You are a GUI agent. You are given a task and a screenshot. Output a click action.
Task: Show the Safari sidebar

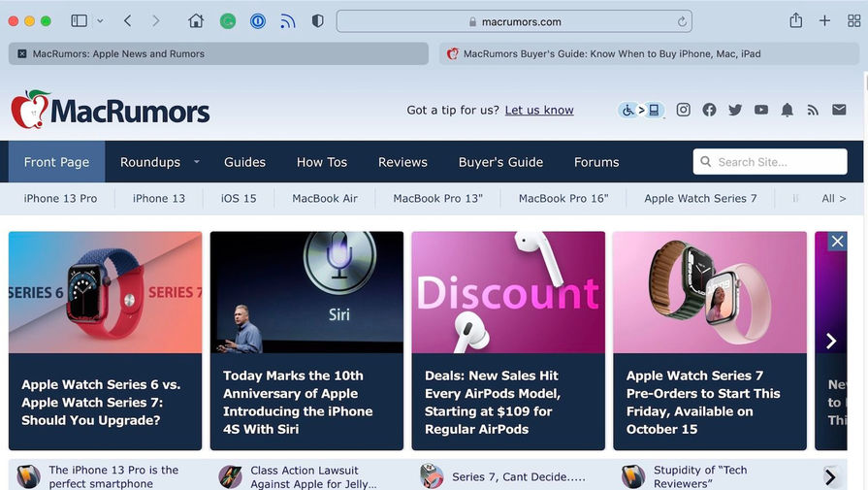80,21
